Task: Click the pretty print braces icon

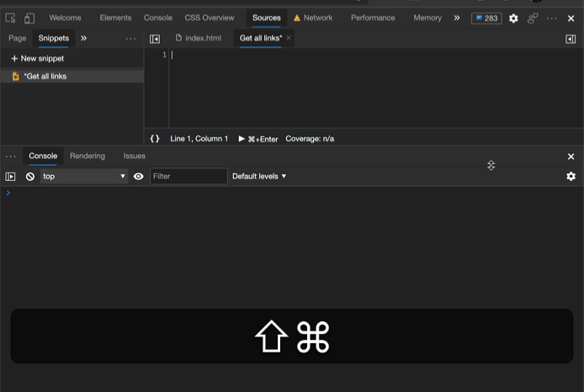Action: click(x=155, y=139)
